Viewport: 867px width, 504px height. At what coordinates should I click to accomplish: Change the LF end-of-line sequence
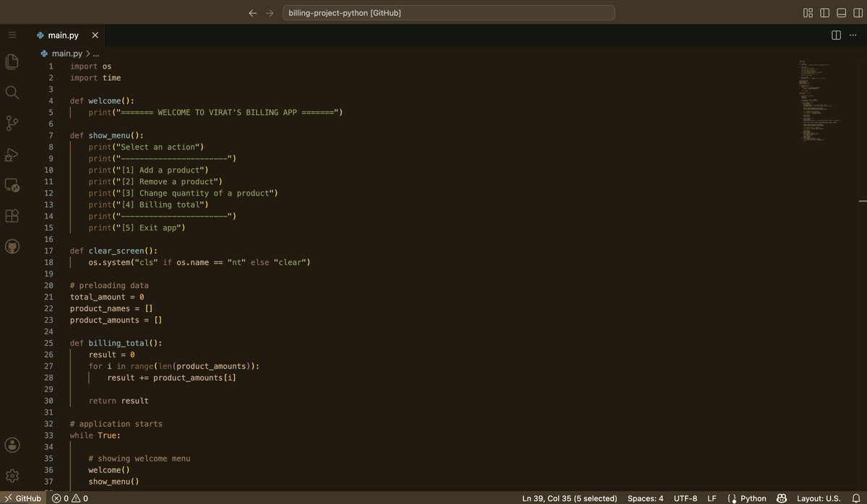(712, 498)
